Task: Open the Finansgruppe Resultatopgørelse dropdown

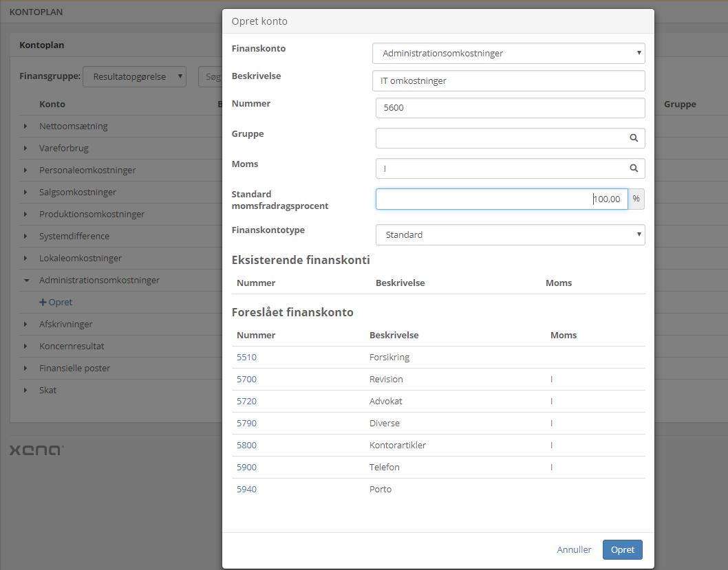Action: pyautogui.click(x=134, y=77)
